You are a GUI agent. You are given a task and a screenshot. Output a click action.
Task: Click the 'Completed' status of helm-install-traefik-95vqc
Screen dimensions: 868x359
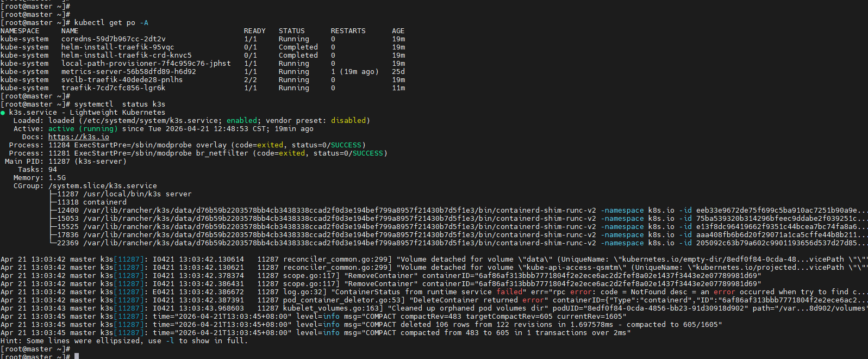(298, 47)
